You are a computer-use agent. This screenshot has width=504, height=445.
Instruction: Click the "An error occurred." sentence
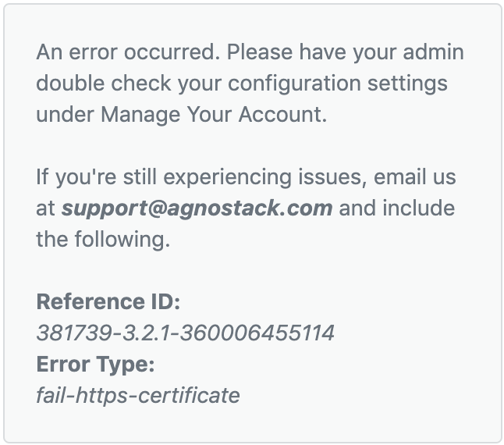tap(128, 52)
